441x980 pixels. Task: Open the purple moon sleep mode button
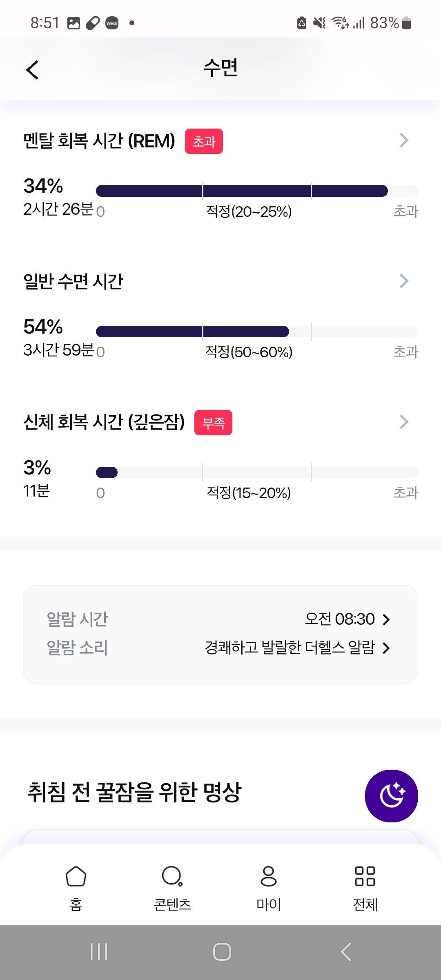pos(391,796)
